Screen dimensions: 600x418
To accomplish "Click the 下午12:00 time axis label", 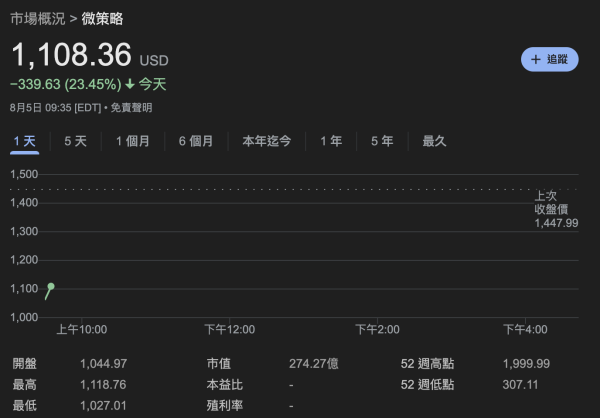I will 229,329.
